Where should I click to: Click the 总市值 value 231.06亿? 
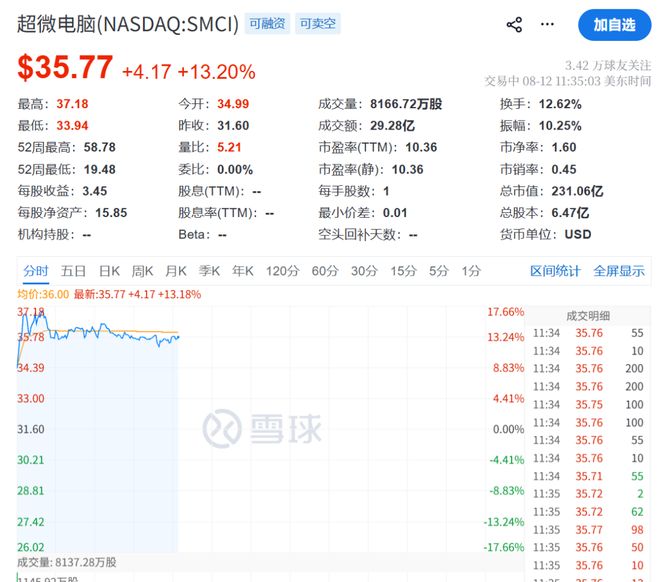(578, 191)
